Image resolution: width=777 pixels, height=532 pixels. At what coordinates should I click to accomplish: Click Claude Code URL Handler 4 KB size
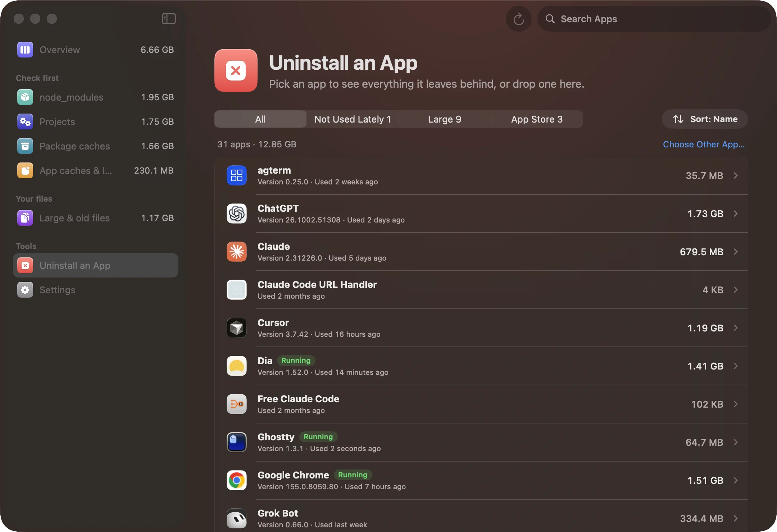pyautogui.click(x=713, y=290)
